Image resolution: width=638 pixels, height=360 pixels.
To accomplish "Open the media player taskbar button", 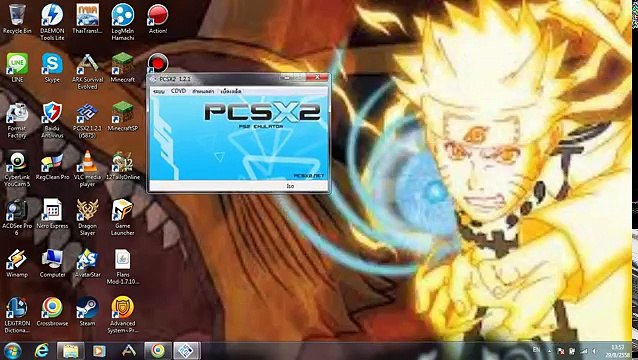I will pos(99,351).
